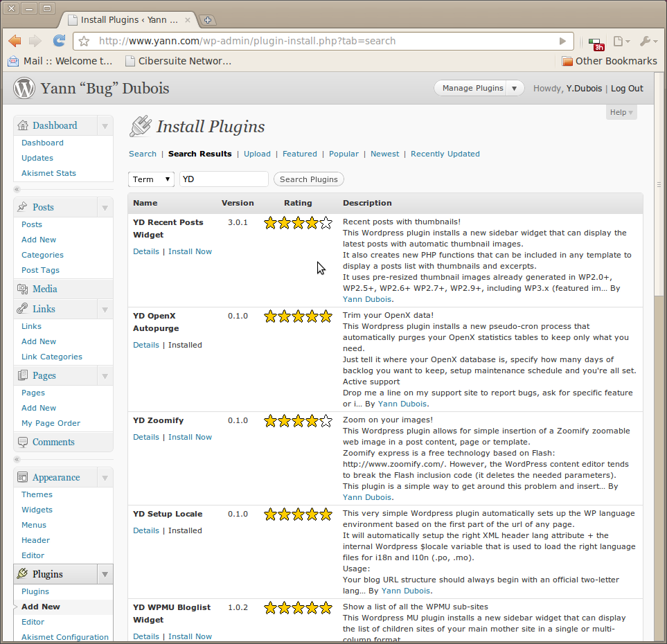Viewport: 667px width, 644px height.
Task: Click the Links chain icon
Action: [23, 309]
